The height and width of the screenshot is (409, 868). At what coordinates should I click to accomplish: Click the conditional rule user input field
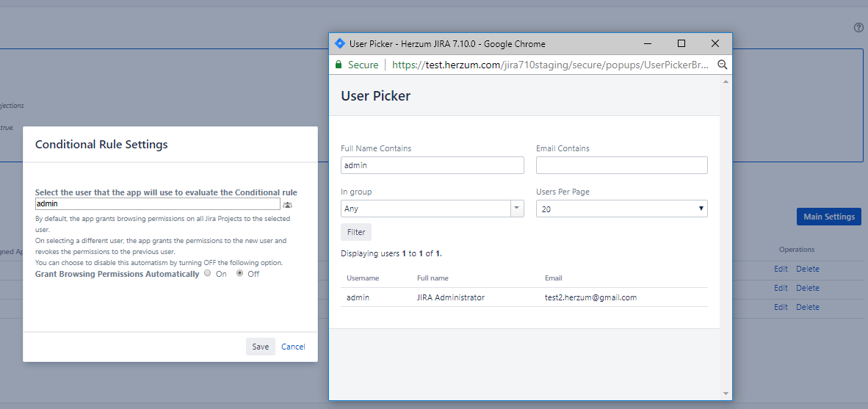click(158, 203)
